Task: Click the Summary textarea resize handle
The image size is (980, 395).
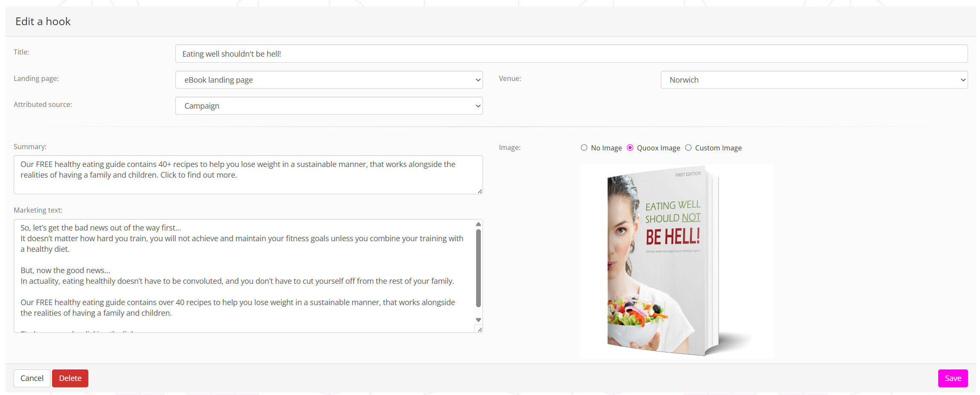Action: [x=480, y=191]
